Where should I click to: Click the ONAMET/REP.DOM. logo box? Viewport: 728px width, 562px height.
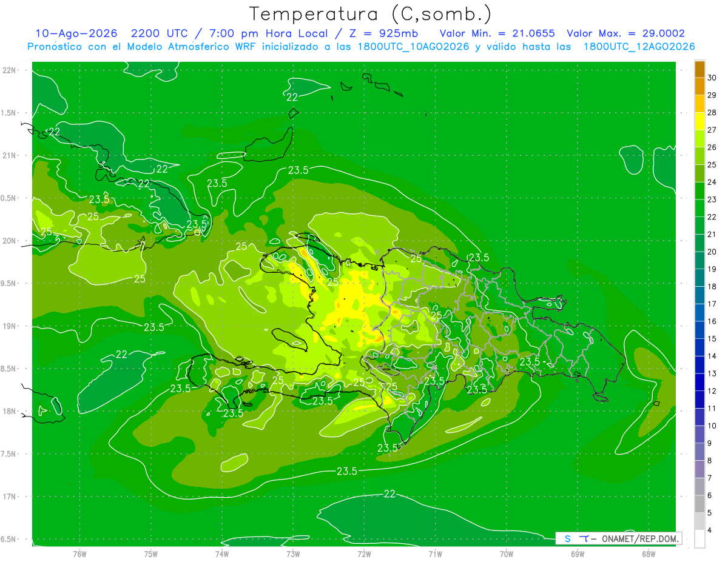click(x=618, y=538)
